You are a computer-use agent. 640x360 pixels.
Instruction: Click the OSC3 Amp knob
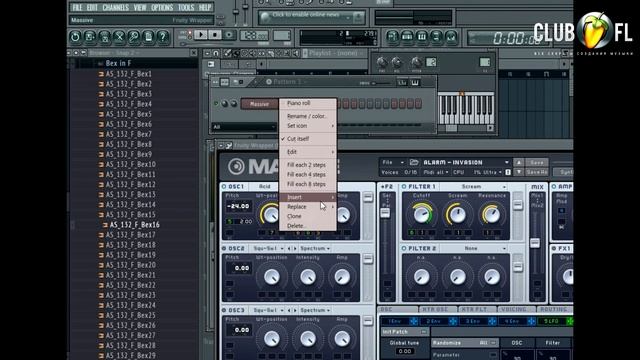click(x=342, y=338)
